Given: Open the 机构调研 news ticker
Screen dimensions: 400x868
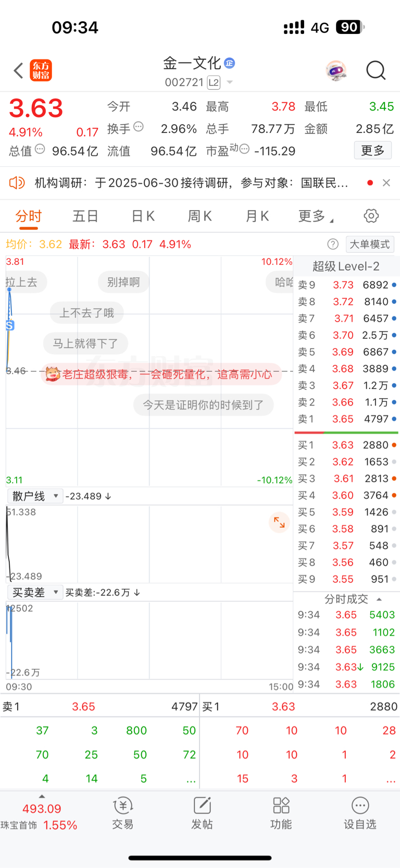Looking at the screenshot, I should click(x=191, y=182).
